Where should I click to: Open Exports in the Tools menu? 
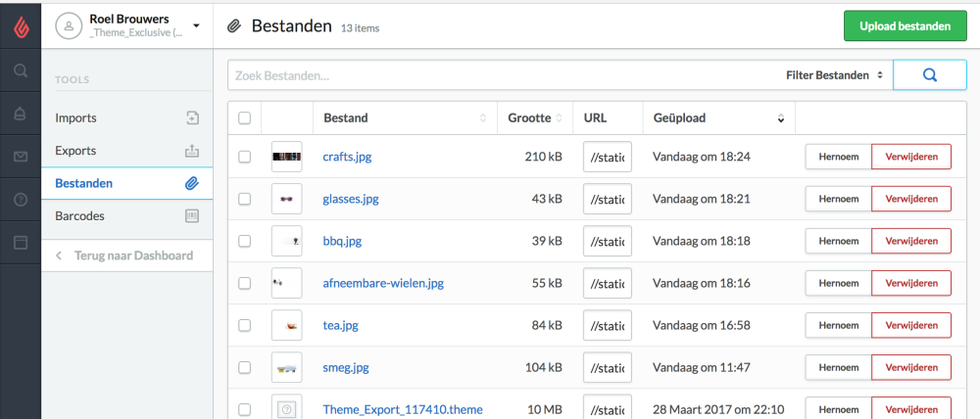[x=126, y=151]
